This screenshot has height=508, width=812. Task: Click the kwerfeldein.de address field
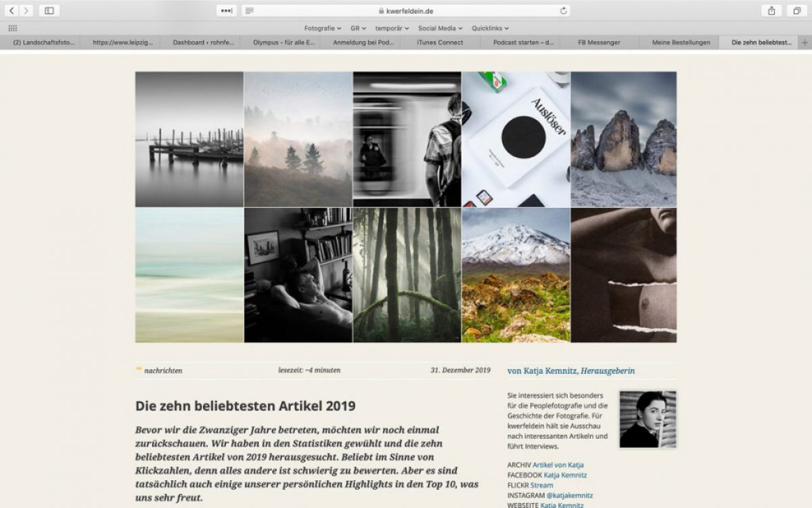click(406, 11)
